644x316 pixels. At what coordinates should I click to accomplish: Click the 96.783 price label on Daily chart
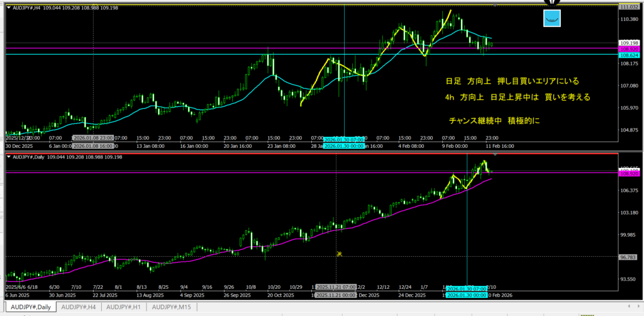click(x=630, y=257)
